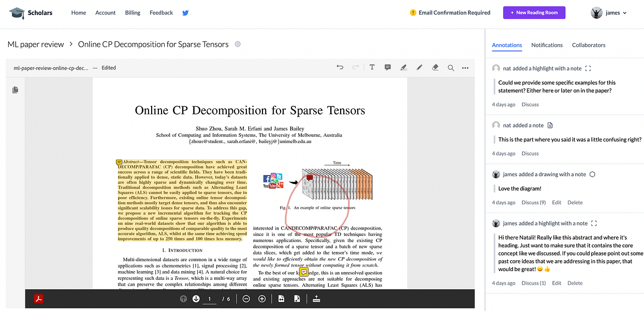Open Discuss (9) on Love the diagram

[x=534, y=203]
